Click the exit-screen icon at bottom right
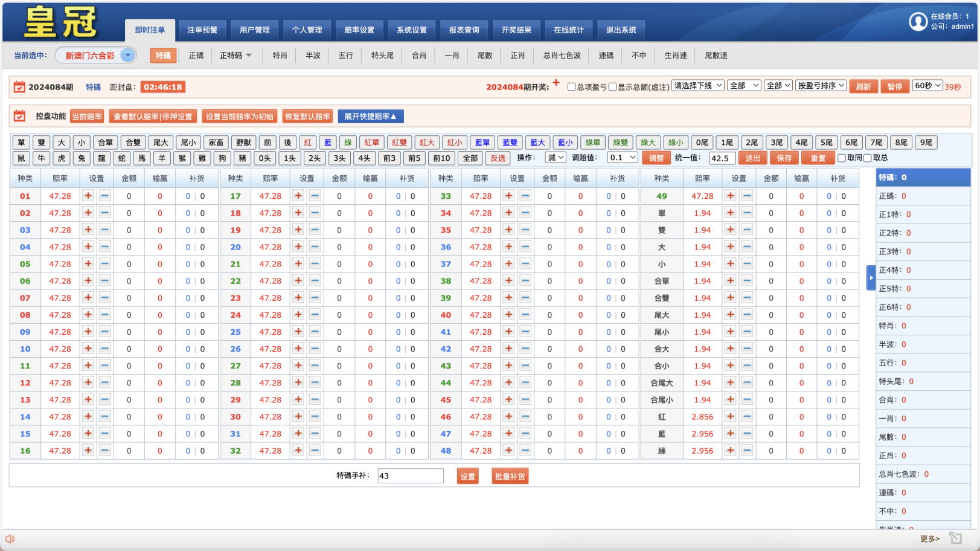Viewport: 980px width, 551px height. pyautogui.click(x=955, y=537)
